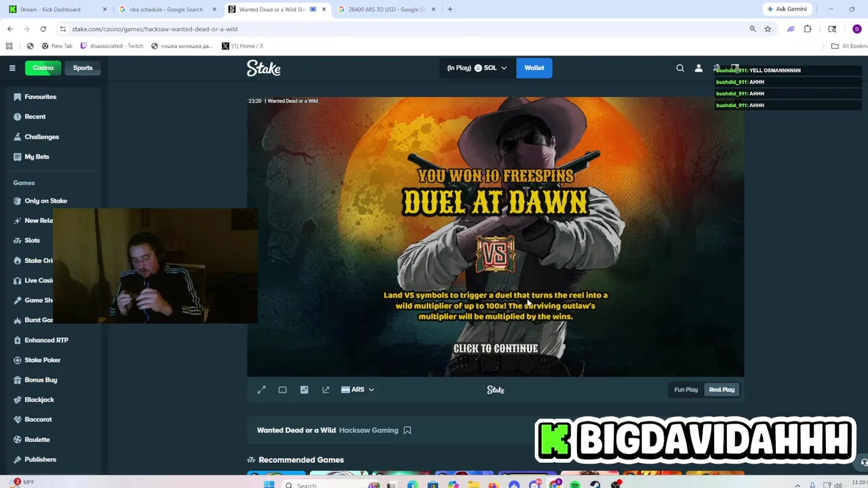Click to continue the free spins
Image resolution: width=868 pixels, height=488 pixels.
496,348
